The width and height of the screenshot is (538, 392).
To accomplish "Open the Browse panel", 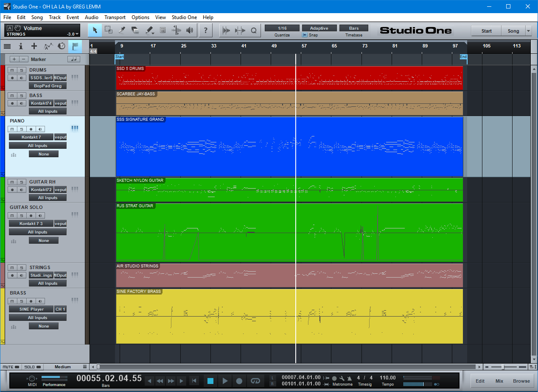I will (521, 381).
